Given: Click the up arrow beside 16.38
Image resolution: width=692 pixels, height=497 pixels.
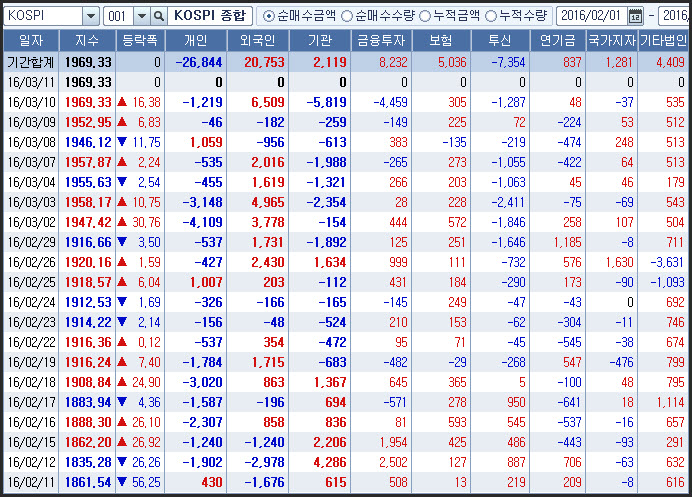Looking at the screenshot, I should click(x=122, y=102).
